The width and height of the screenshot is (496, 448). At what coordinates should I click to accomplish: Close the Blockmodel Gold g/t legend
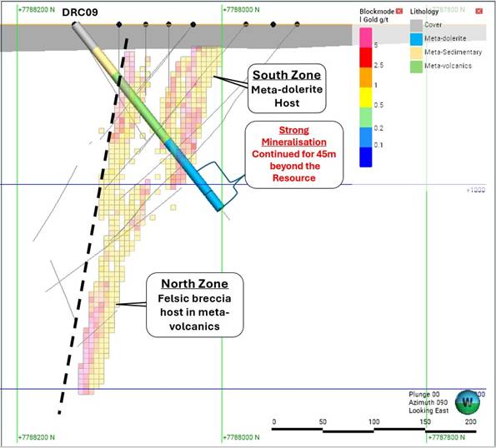[x=399, y=12]
